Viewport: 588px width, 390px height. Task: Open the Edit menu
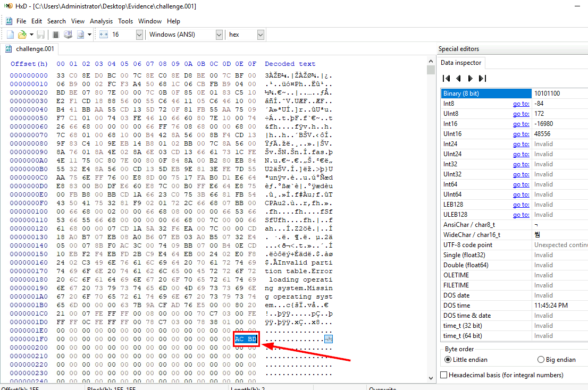coord(36,21)
